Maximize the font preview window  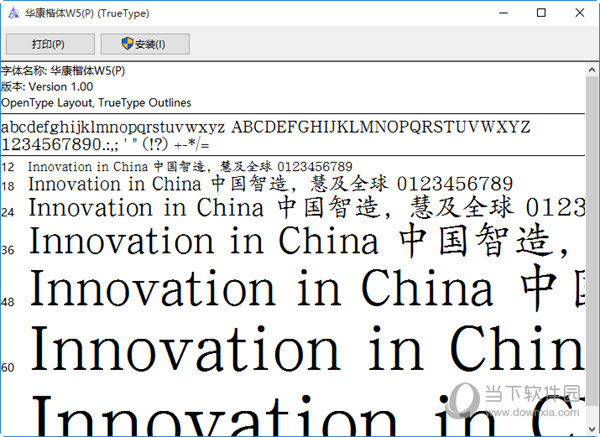[x=541, y=13]
